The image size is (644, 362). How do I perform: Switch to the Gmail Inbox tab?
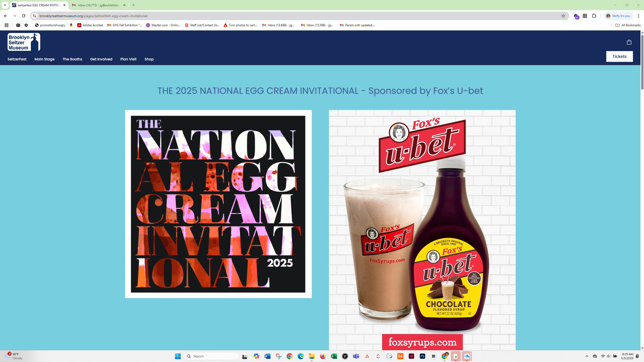(x=98, y=5)
